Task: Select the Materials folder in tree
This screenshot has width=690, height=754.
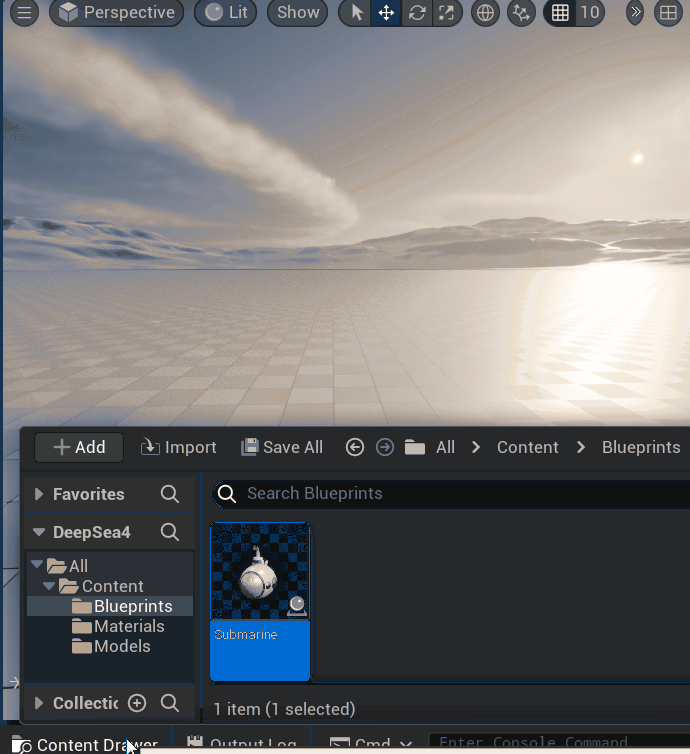Action: [128, 626]
